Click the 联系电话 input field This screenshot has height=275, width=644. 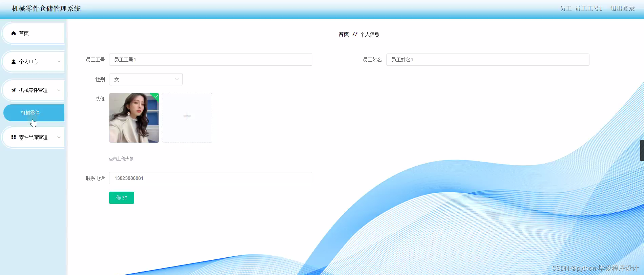point(211,178)
